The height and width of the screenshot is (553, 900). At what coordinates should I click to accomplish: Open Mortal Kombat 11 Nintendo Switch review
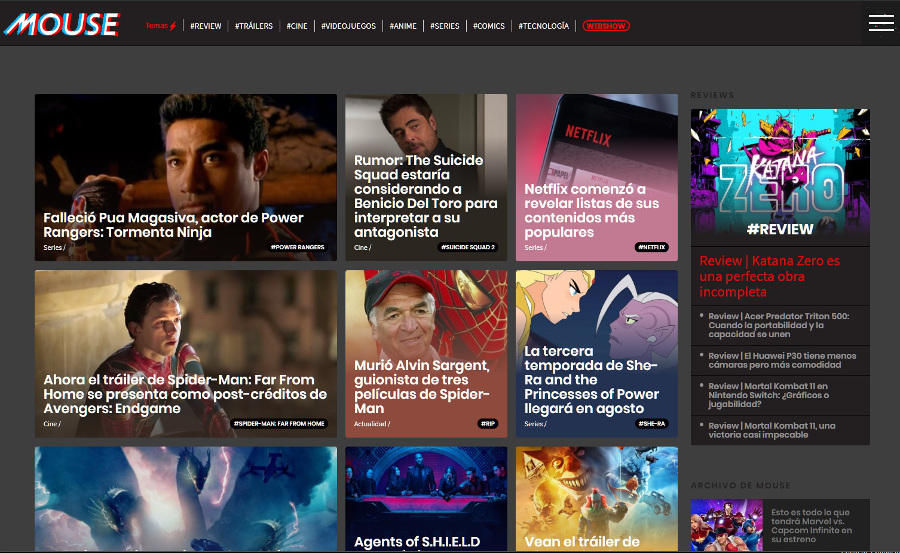pyautogui.click(x=769, y=395)
